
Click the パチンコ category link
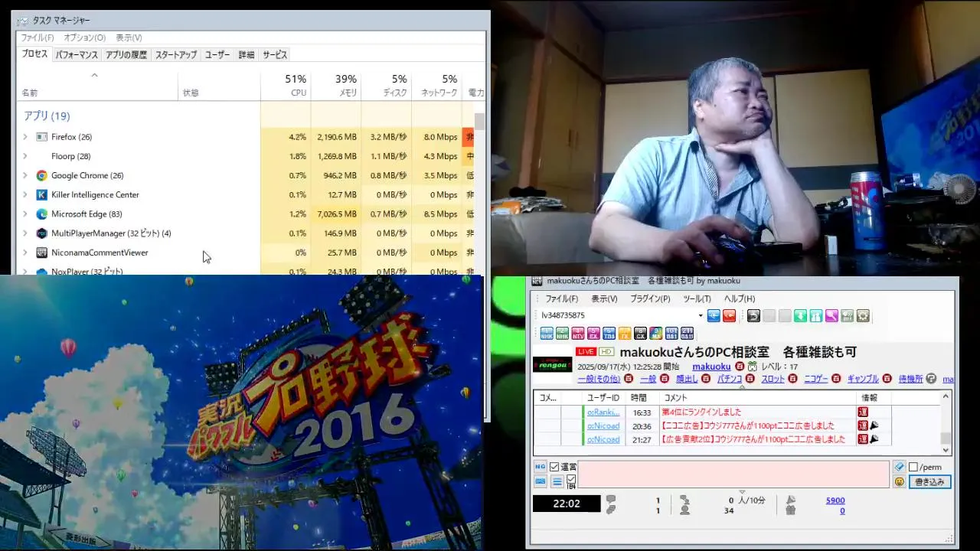click(x=730, y=379)
